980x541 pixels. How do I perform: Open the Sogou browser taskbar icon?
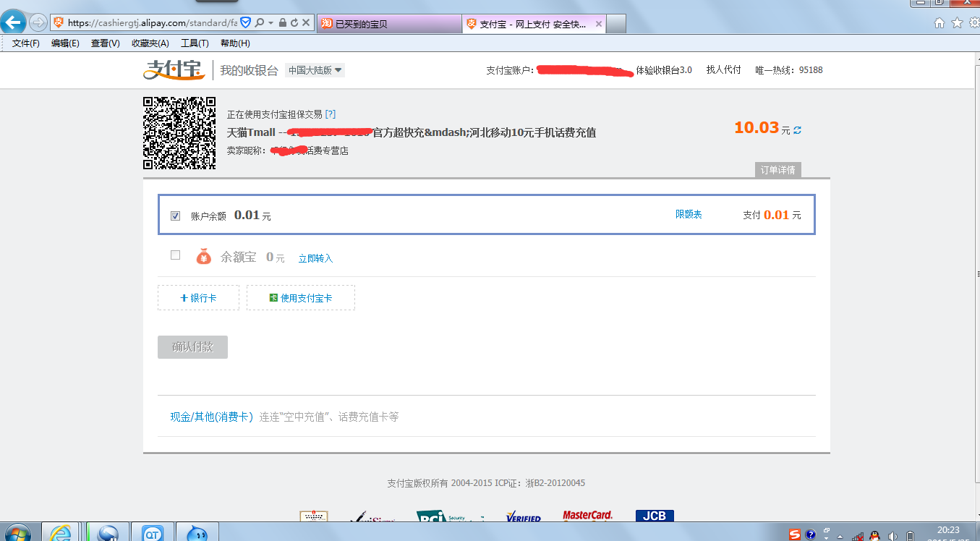point(108,533)
